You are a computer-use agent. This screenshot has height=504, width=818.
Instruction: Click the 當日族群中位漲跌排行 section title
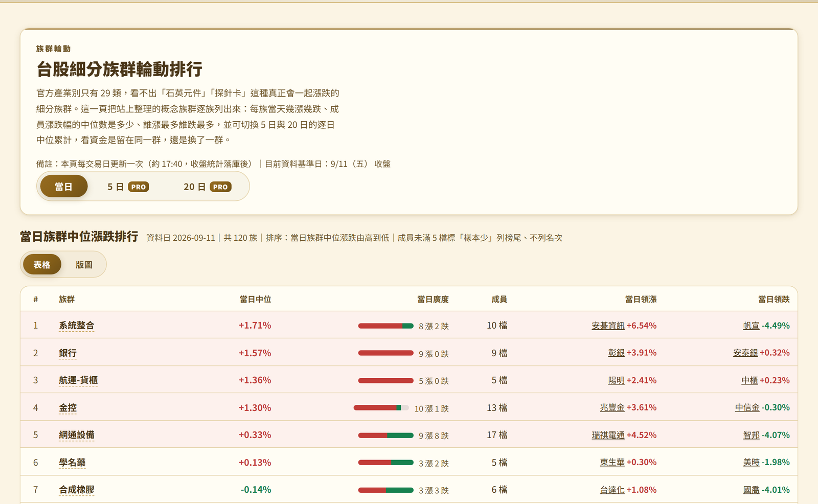79,237
